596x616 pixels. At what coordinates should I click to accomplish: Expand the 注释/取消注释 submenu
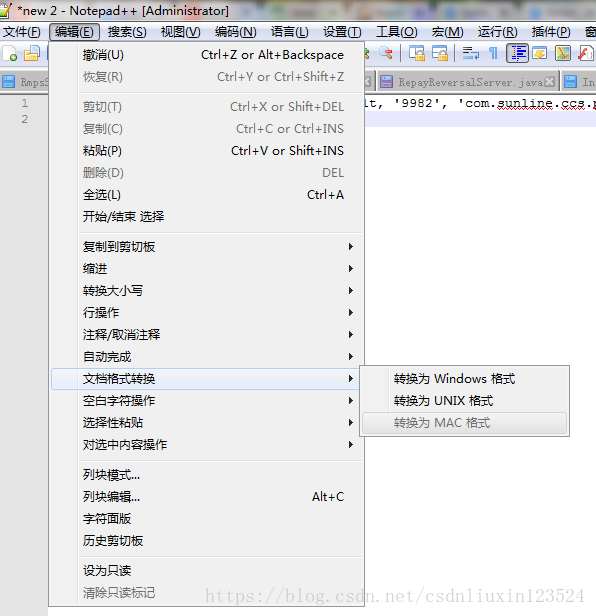coord(207,335)
